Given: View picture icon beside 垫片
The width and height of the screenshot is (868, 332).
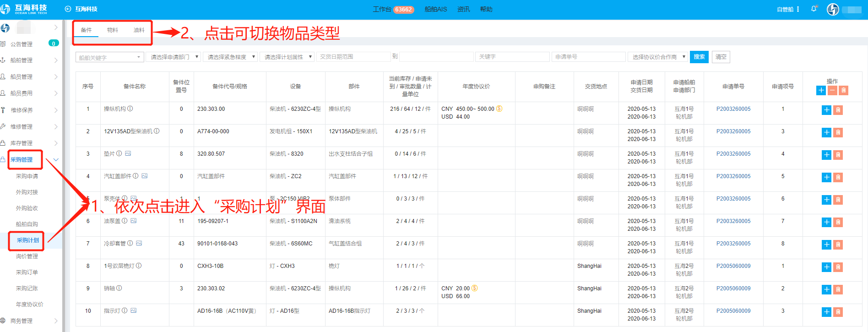Looking at the screenshot, I should click(128, 154).
